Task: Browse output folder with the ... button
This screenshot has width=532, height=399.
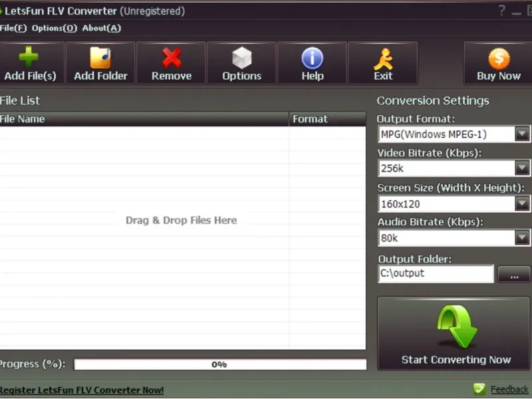Action: click(x=513, y=274)
